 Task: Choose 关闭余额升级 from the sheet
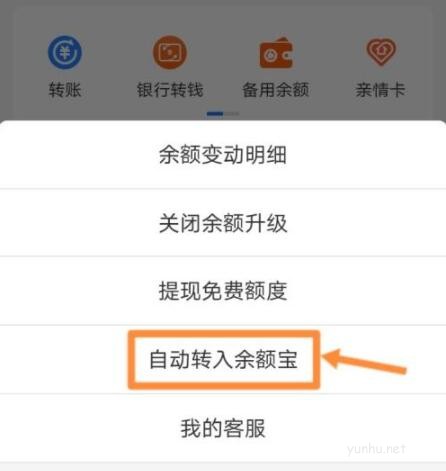223,223
